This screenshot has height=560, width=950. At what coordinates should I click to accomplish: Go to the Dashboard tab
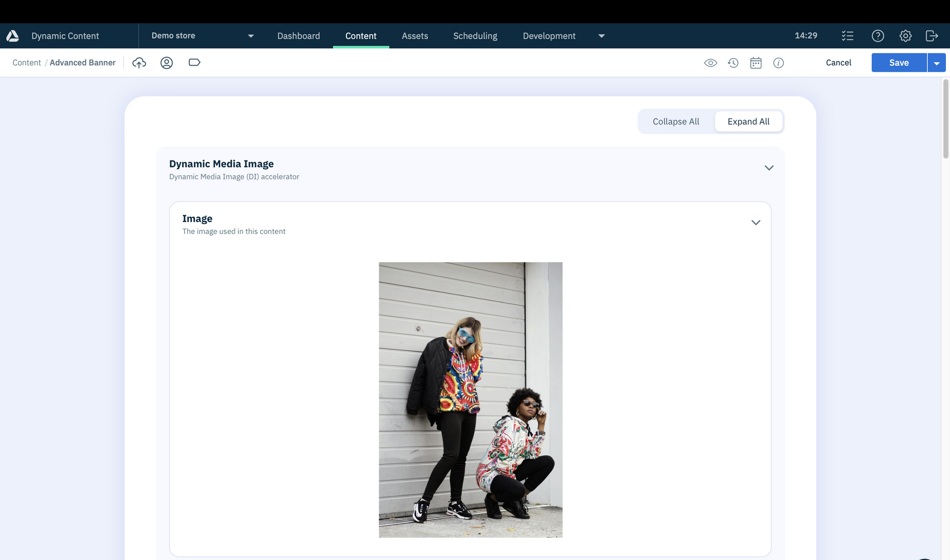[298, 36]
